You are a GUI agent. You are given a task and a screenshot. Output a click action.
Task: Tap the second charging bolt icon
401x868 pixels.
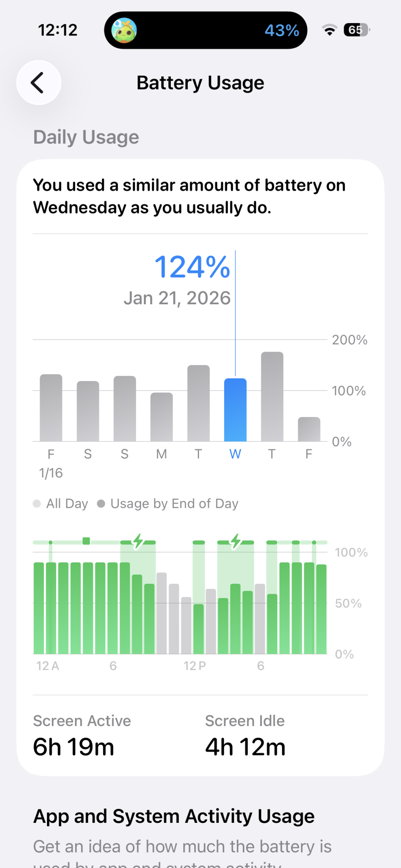[235, 541]
